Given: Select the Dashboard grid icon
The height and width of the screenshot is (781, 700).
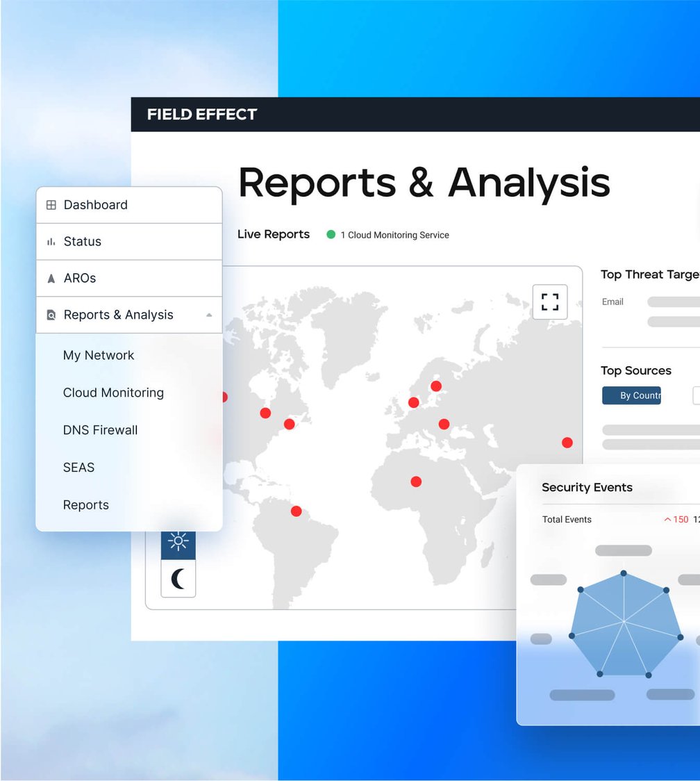Looking at the screenshot, I should pos(50,205).
